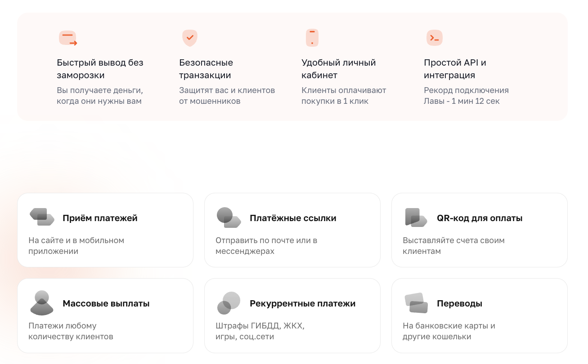Click the Удобный личный кабинет heading
This screenshot has height=364, width=588.
pos(338,69)
